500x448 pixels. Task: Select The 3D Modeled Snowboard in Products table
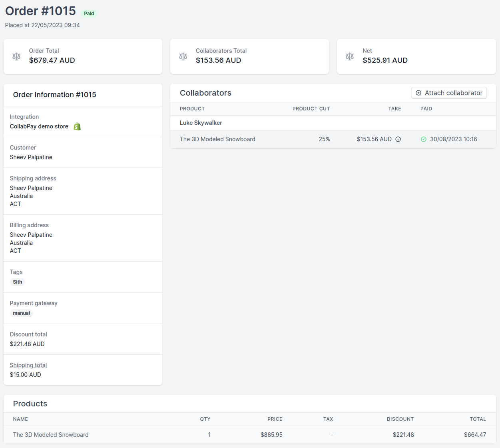click(x=51, y=435)
